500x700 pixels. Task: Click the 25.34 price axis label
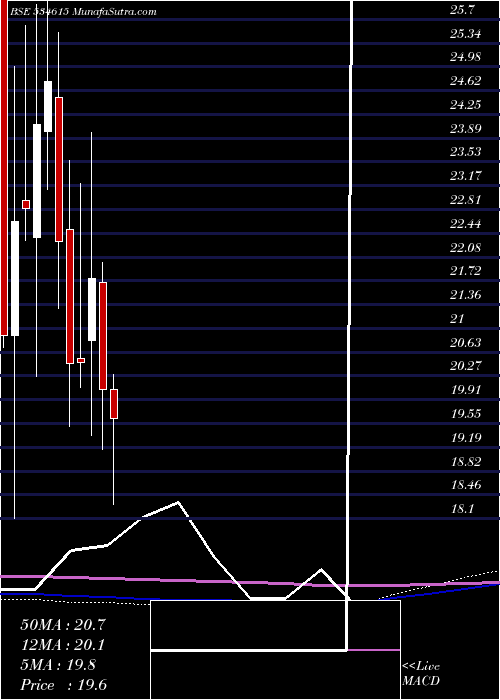[x=466, y=33]
